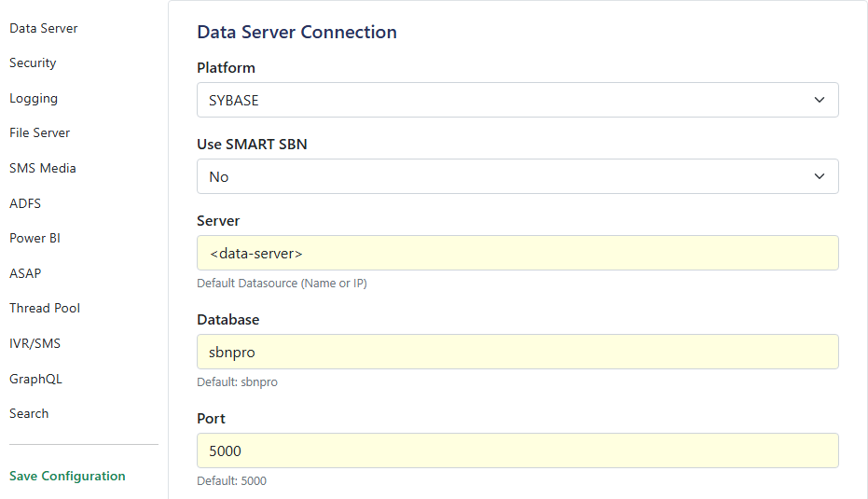Select File Server in sidebar
This screenshot has height=499, width=868.
coord(39,133)
